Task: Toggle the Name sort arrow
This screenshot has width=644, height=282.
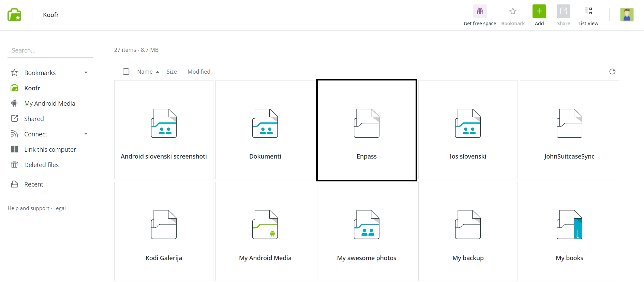Action: tap(158, 72)
